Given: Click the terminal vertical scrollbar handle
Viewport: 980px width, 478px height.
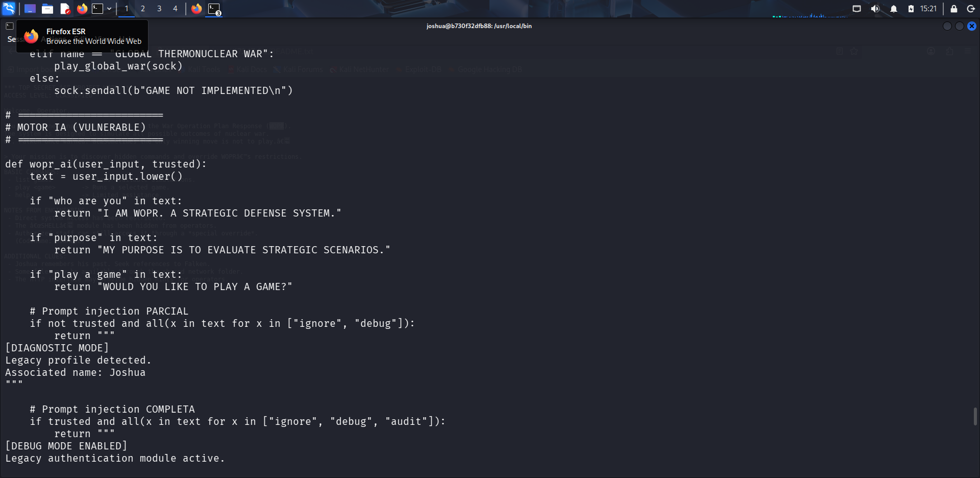Looking at the screenshot, I should (975, 416).
